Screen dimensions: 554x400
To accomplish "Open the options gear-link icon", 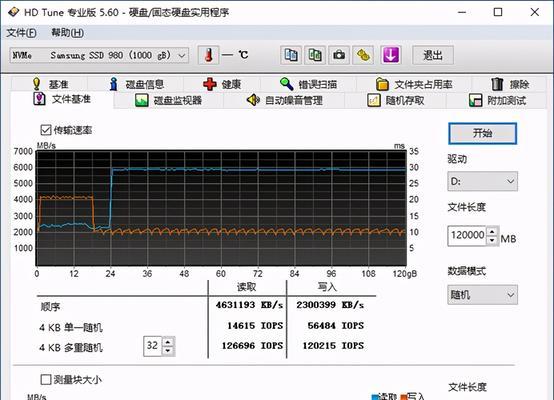I will [363, 55].
